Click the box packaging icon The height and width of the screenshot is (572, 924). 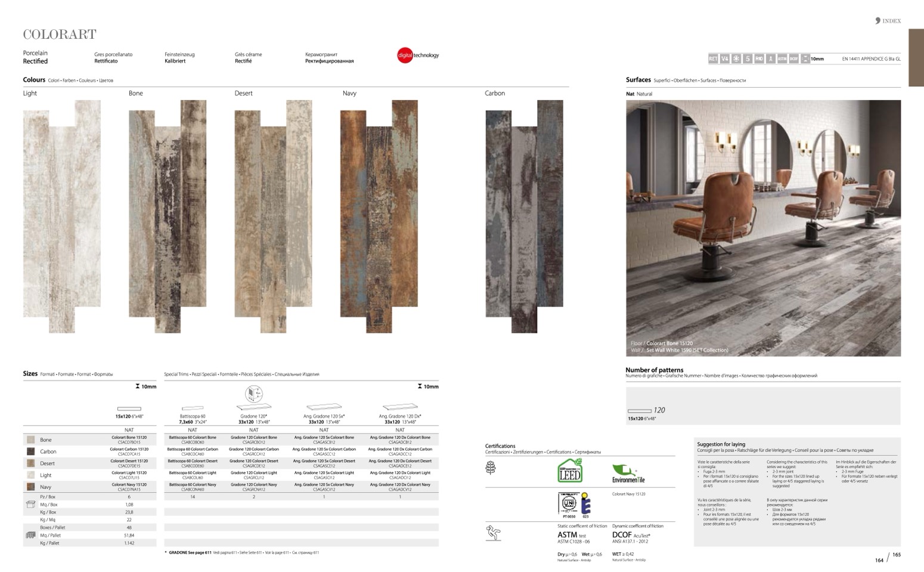tap(31, 505)
